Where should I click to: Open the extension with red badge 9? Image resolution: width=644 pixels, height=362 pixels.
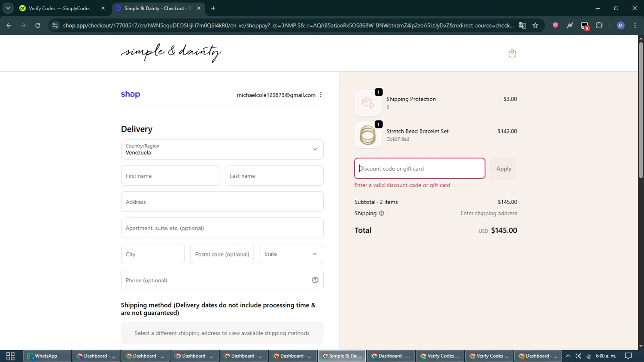tap(585, 26)
